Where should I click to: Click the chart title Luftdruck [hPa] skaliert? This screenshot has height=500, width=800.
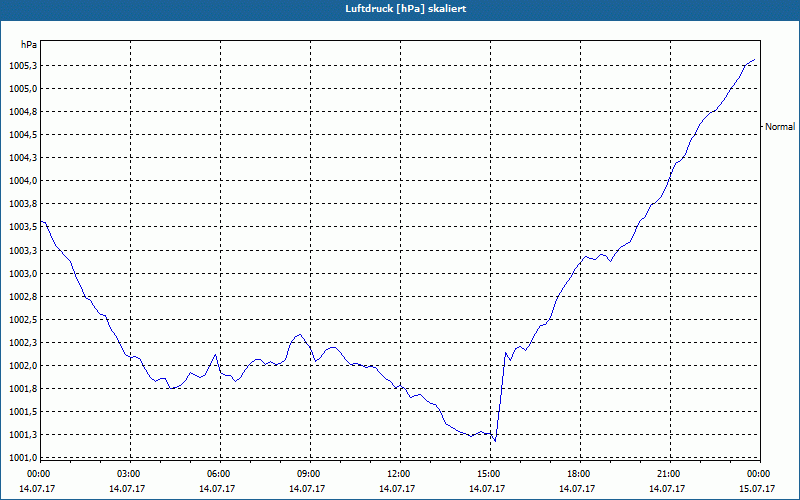coord(405,9)
